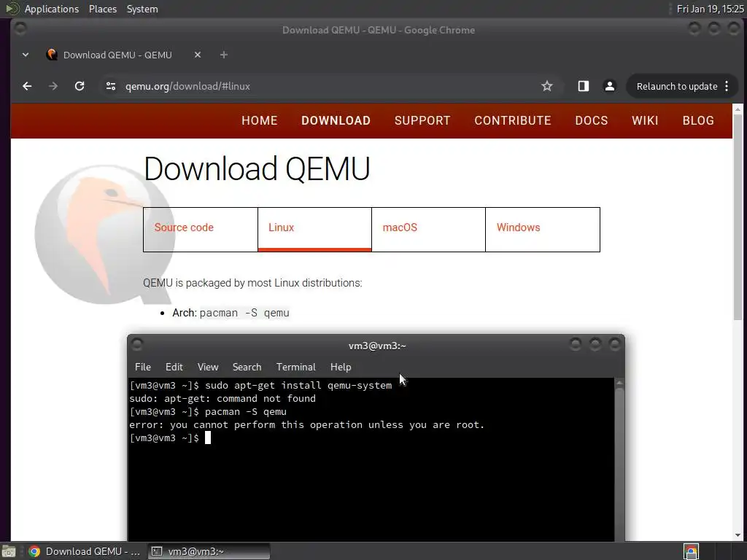
Task: Open Chrome three-dot menu
Action: coord(727,86)
